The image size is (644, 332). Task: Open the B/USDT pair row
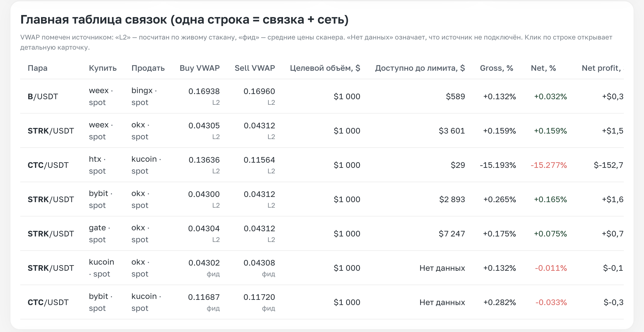[322, 96]
